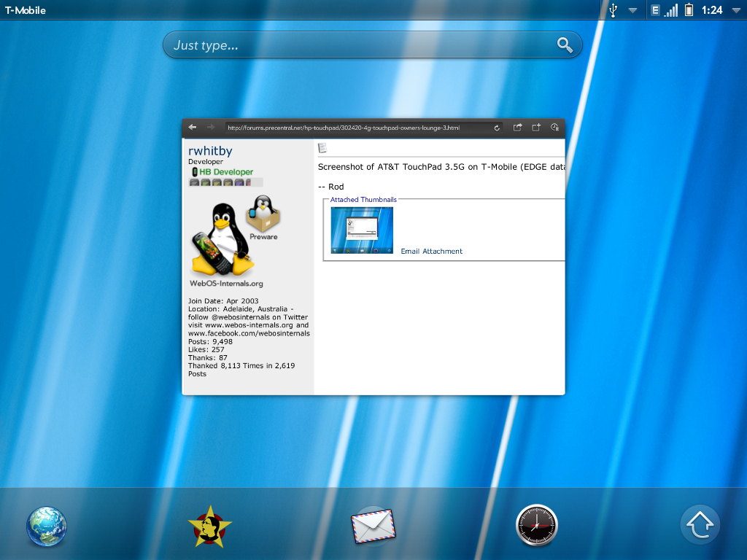Click the "Thanked 8,113 Times in 2,619" line
The height and width of the screenshot is (560, 747).
pyautogui.click(x=241, y=366)
